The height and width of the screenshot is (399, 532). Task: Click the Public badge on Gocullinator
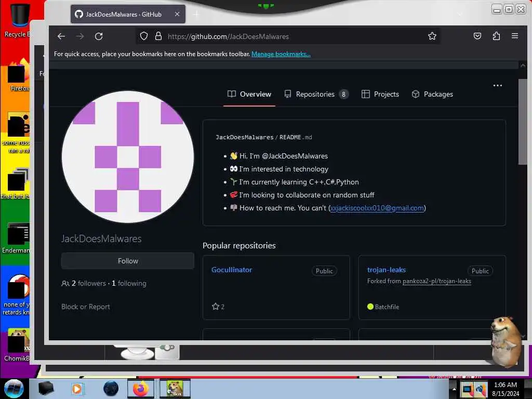(x=324, y=271)
